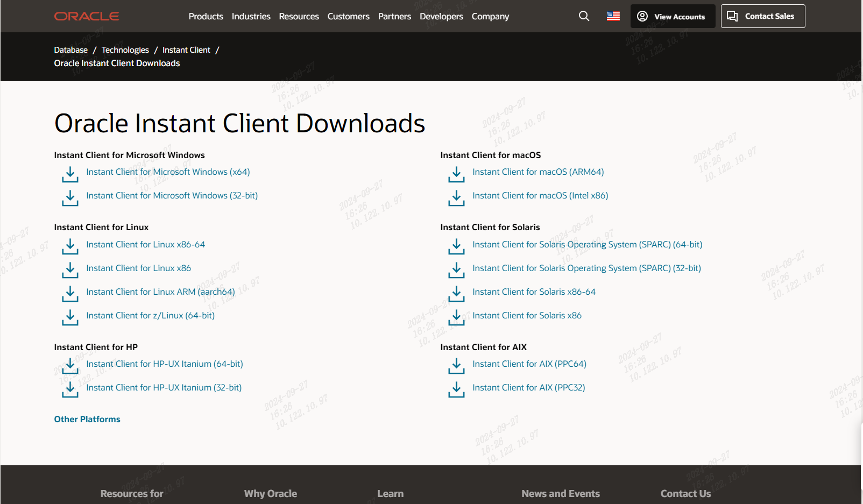Click download icon beside macOS (ARM64) client
The height and width of the screenshot is (504, 863).
pos(456,174)
